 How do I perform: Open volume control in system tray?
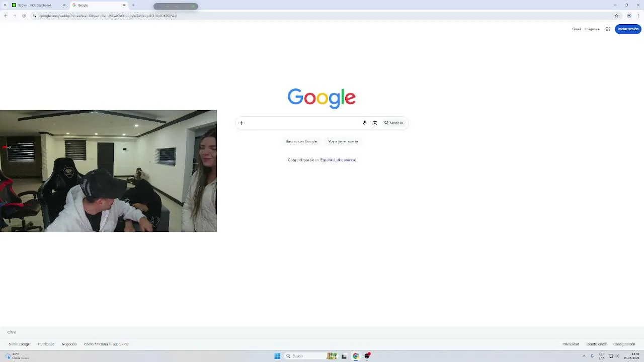(618, 356)
